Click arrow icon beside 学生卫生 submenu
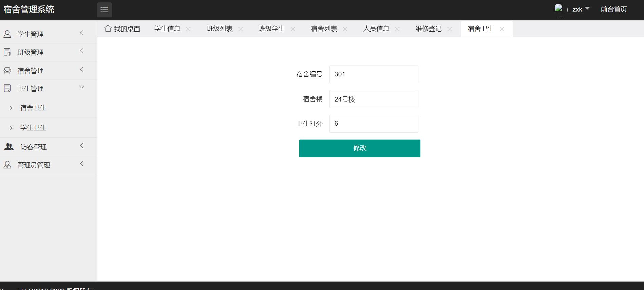This screenshot has width=644, height=290. point(11,128)
